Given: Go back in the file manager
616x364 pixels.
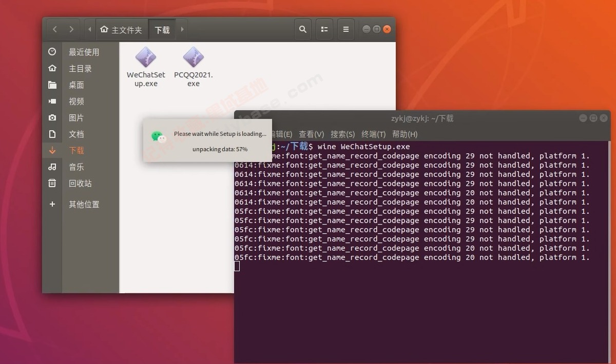Looking at the screenshot, I should pos(55,30).
